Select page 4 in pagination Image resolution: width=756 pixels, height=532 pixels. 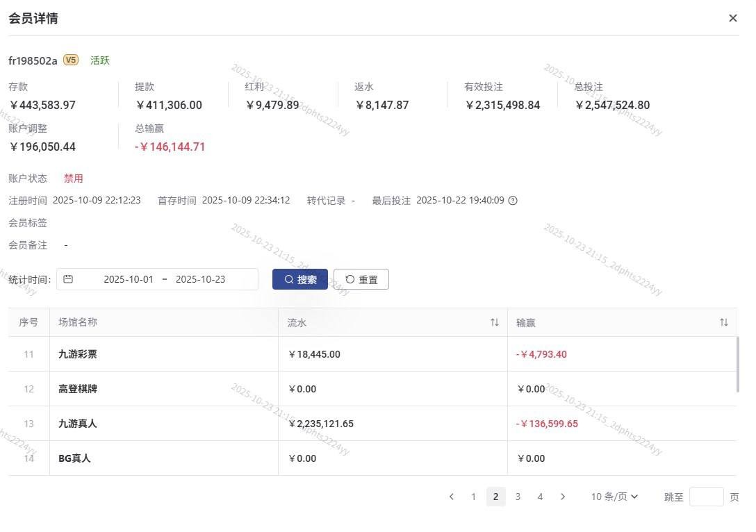(x=540, y=497)
